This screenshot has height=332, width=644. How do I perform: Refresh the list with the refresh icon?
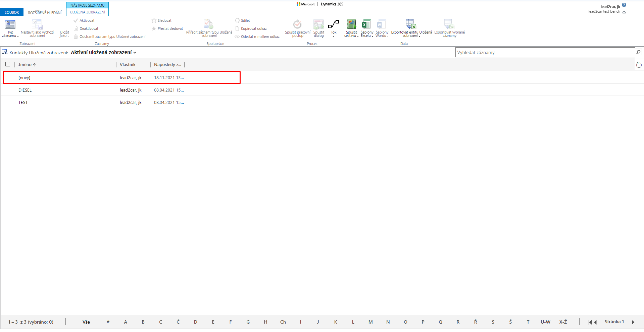point(639,65)
